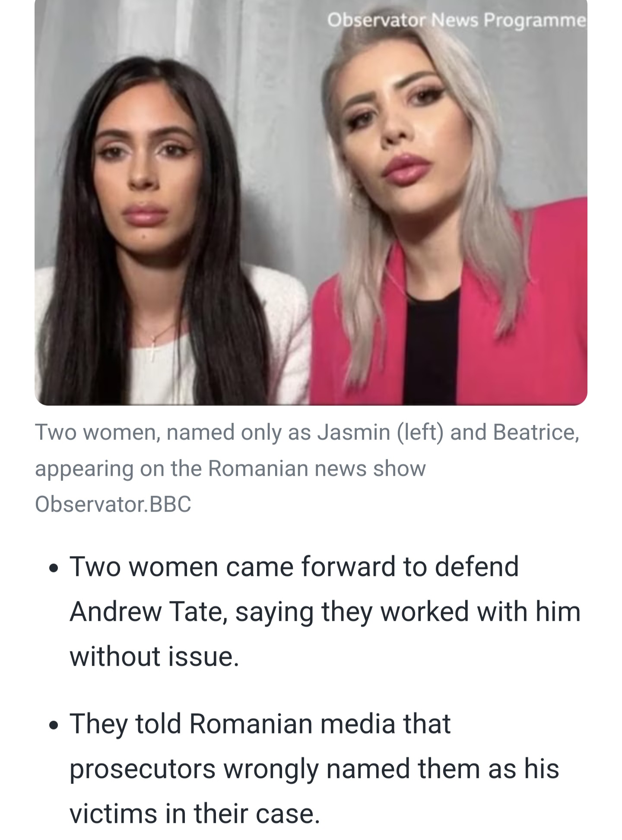Select the caption starting "Two women, named"
The height and width of the screenshot is (840, 622).
tap(307, 468)
